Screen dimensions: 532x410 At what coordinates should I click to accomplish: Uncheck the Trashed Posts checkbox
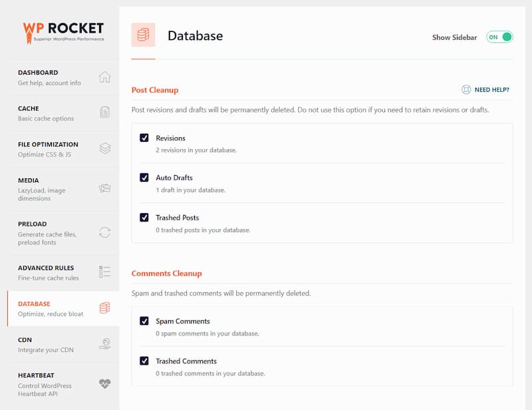[x=144, y=218]
